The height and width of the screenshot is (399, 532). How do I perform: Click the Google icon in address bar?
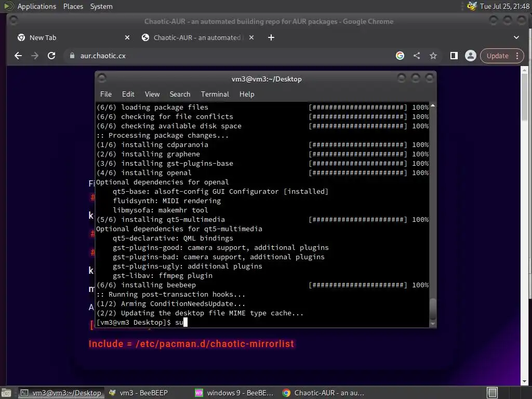(x=400, y=56)
